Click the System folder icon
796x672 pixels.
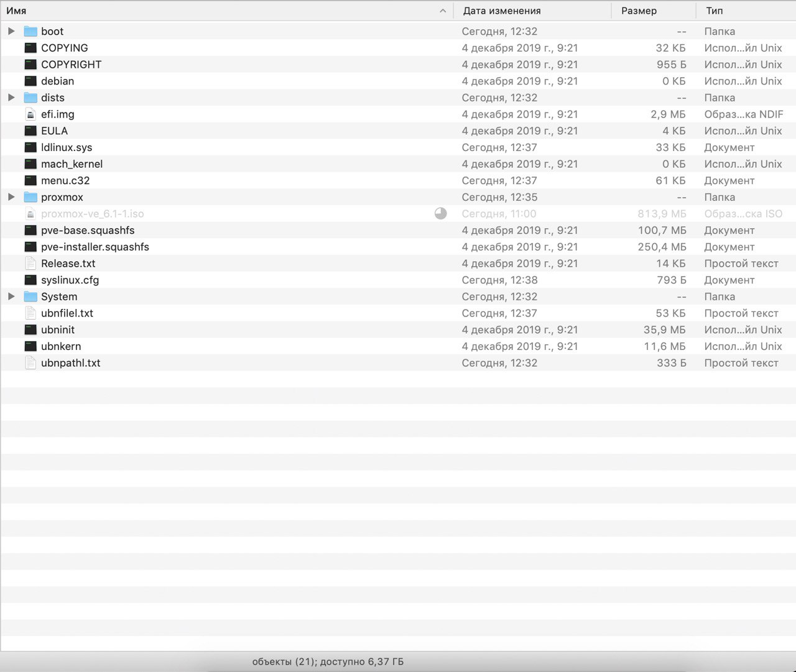pos(30,297)
